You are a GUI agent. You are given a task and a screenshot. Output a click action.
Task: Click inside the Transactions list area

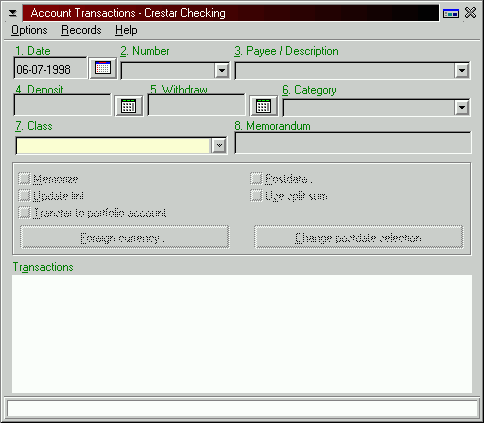click(242, 334)
